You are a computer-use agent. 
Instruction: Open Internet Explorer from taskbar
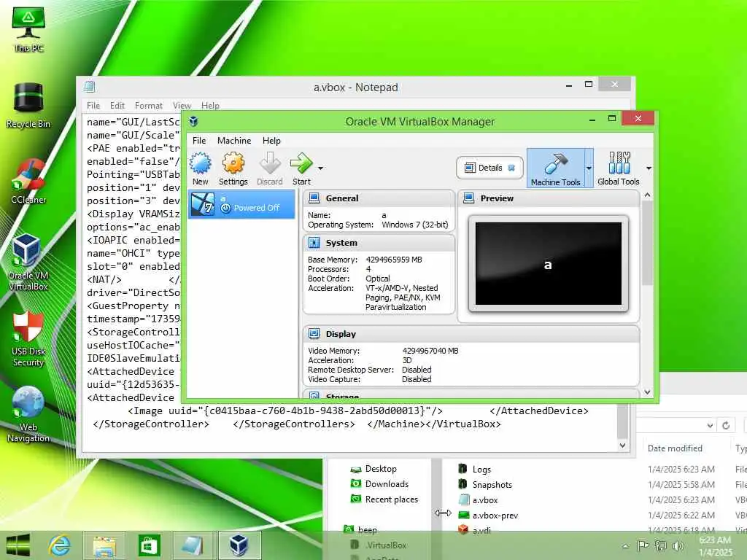coord(60,545)
